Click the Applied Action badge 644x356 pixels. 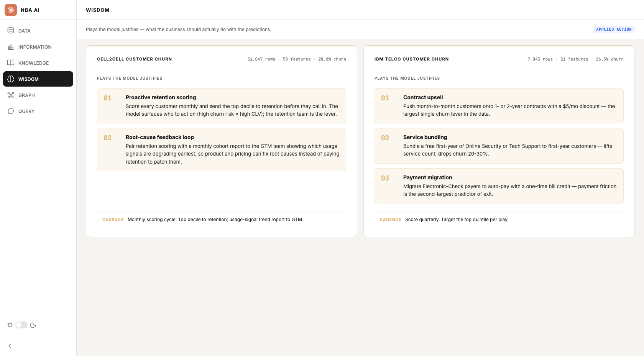pos(614,30)
